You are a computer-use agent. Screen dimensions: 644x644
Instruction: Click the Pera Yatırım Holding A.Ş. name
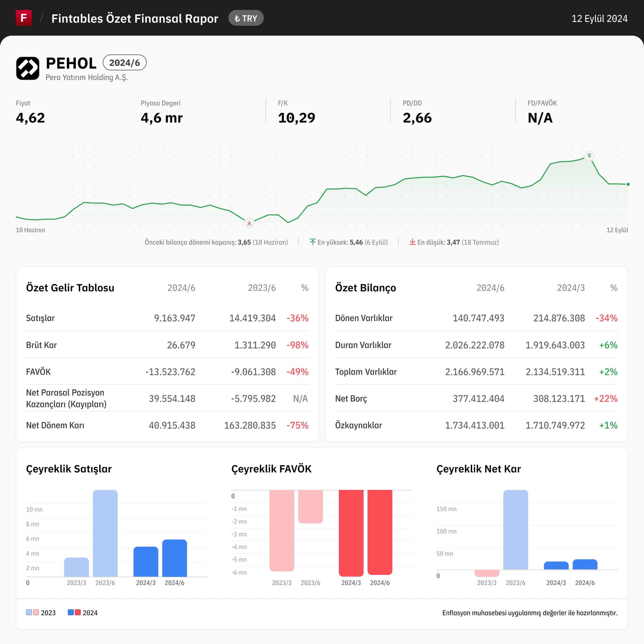pos(87,77)
